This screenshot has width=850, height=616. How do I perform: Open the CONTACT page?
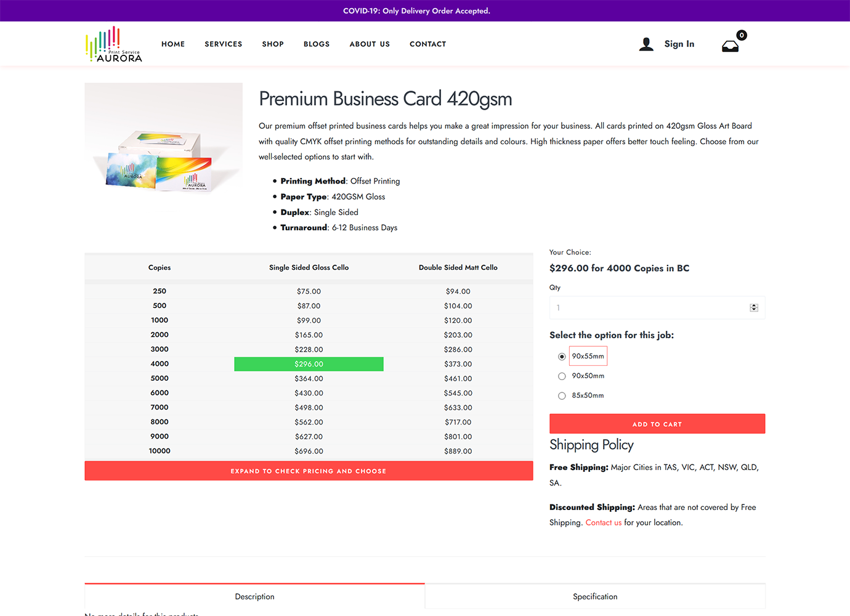pos(427,44)
